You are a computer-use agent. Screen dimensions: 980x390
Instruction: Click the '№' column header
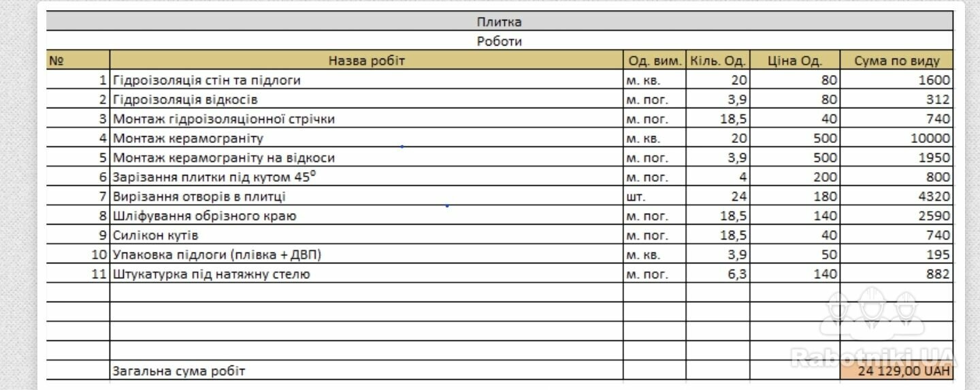(78, 61)
